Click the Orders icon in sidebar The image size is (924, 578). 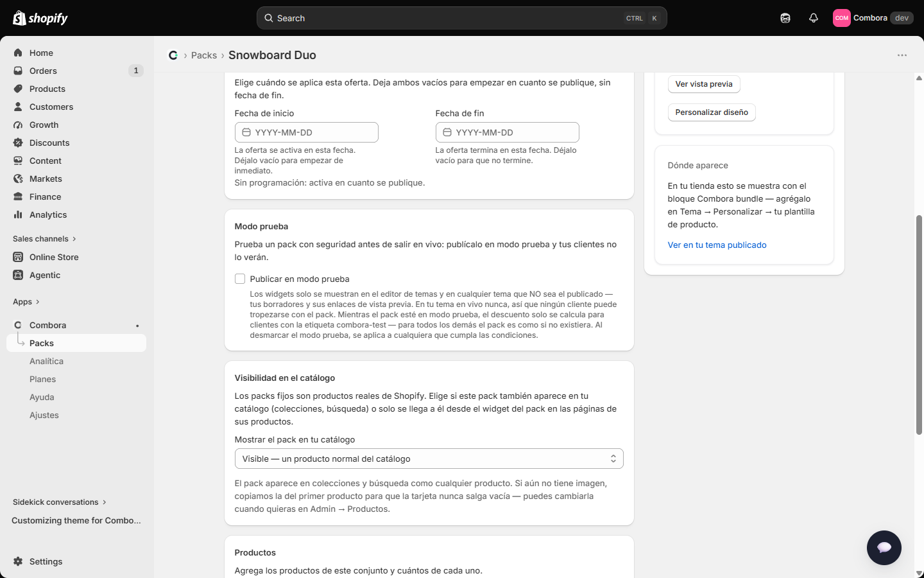coord(18,71)
